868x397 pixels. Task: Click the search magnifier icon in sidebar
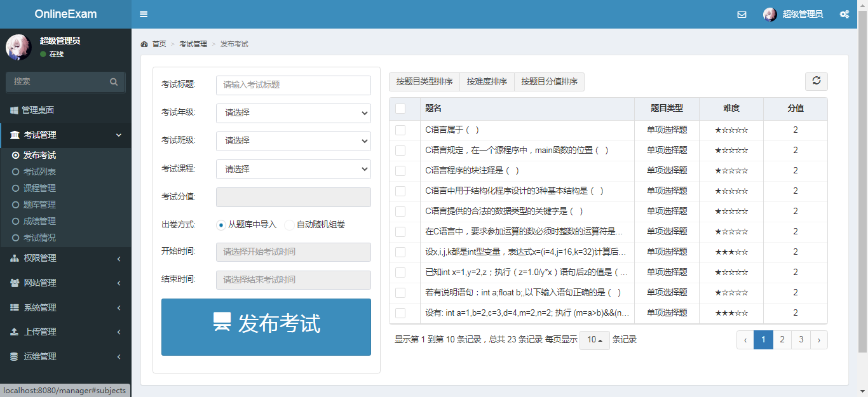point(114,82)
